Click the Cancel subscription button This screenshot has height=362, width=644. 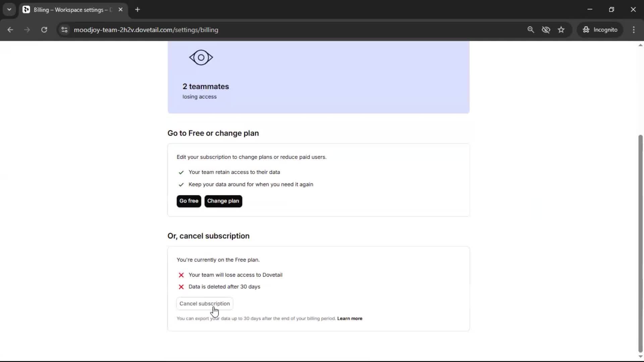205,304
